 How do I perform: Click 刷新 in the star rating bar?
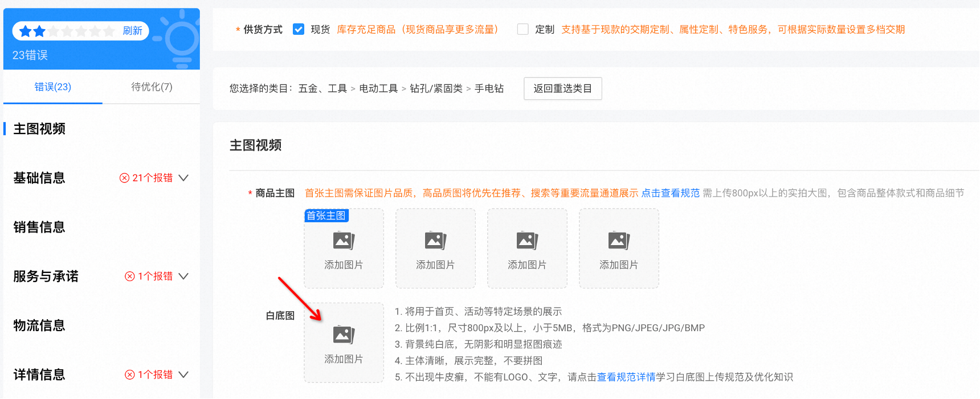(x=132, y=31)
